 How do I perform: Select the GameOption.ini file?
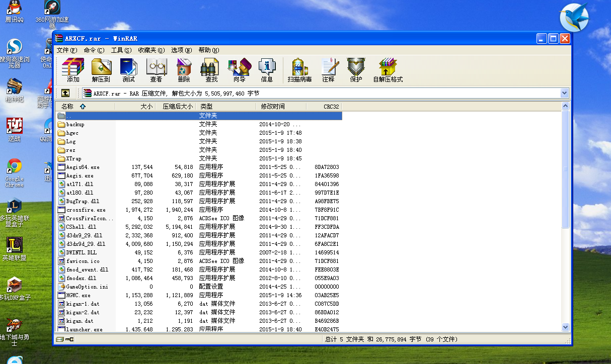point(199,287)
